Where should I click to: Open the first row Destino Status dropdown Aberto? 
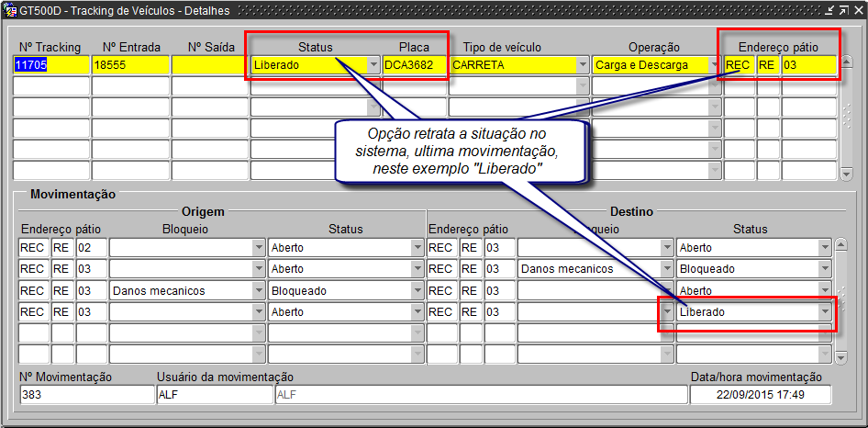[826, 248]
